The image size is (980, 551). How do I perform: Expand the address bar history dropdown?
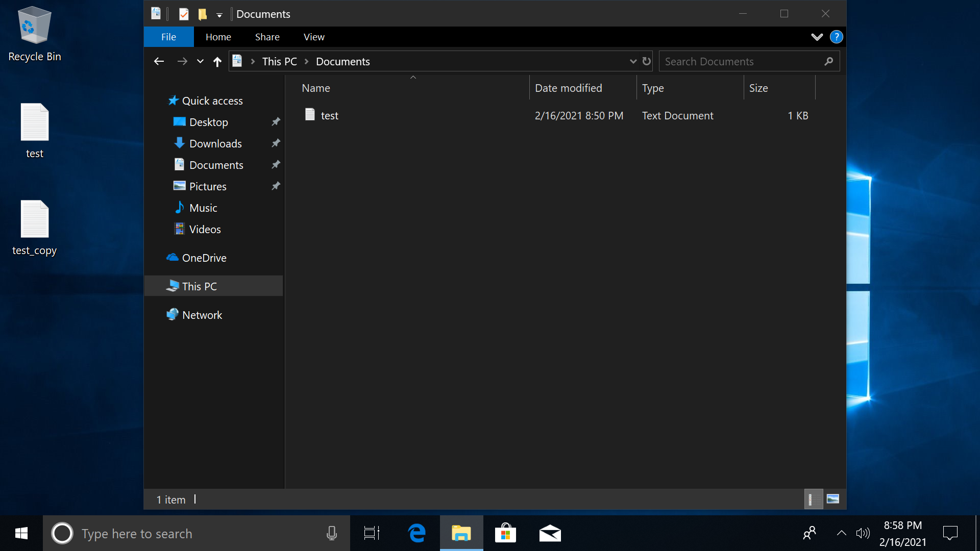click(633, 61)
